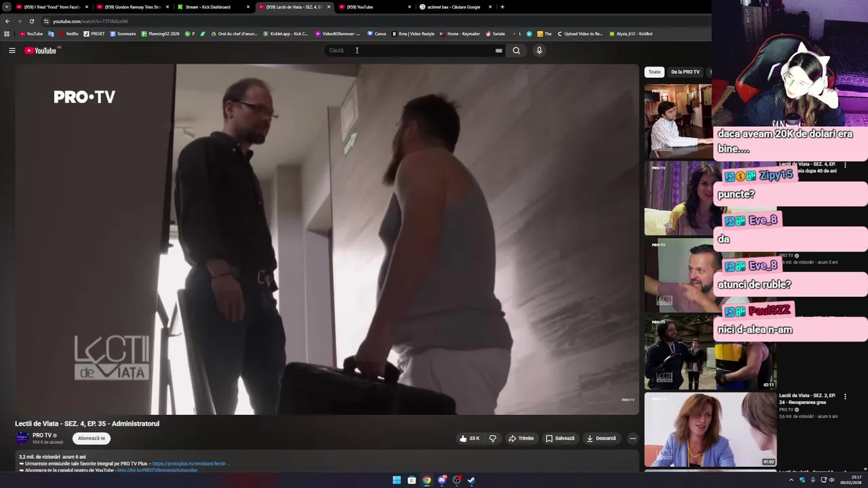Open the Windows Start menu

(x=397, y=480)
